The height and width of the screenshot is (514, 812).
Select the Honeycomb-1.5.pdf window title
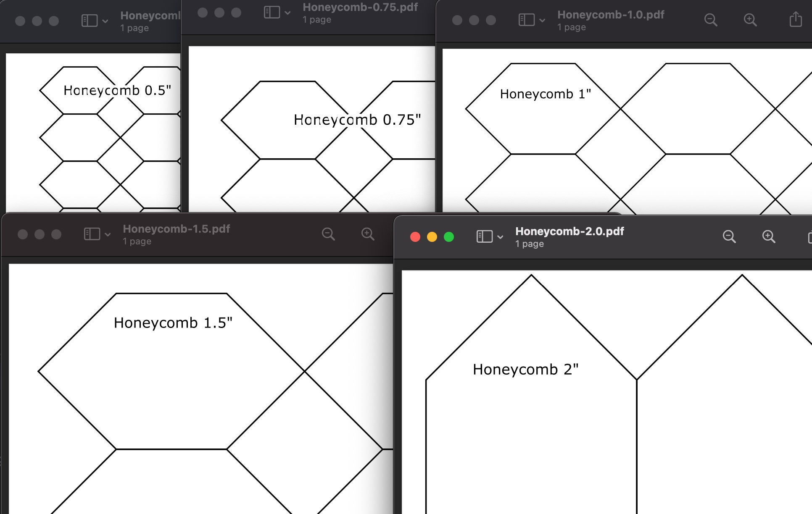tap(176, 228)
